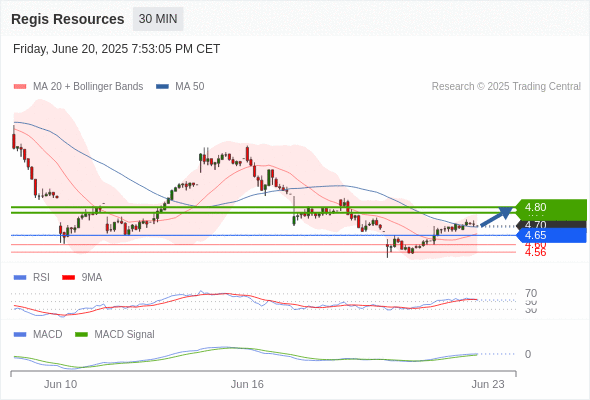Screen dimensions: 590x400
Task: Click the RSI legend swatch
Action: pyautogui.click(x=20, y=278)
